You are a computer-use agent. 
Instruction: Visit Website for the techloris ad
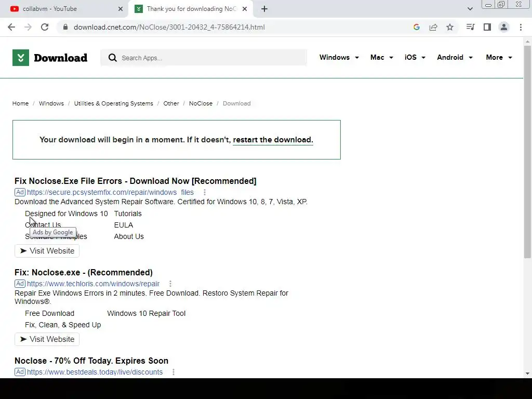point(47,339)
